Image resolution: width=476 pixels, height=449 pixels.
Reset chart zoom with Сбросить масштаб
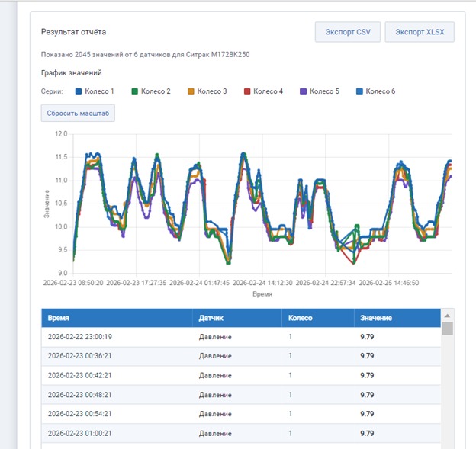coord(78,114)
